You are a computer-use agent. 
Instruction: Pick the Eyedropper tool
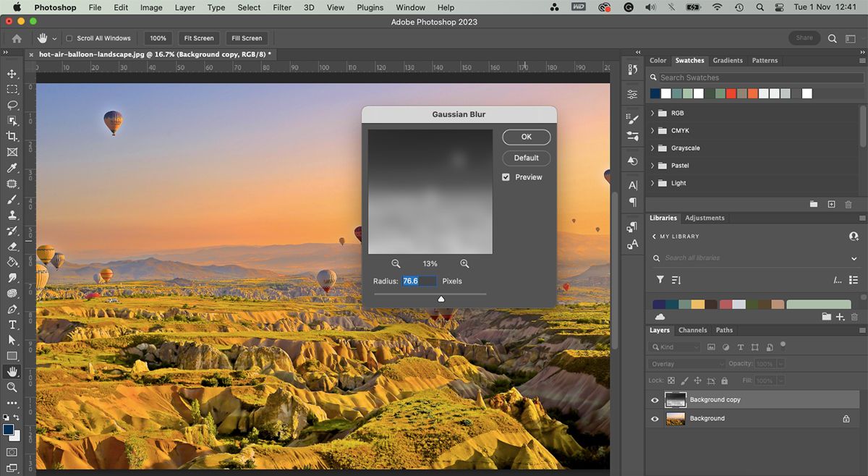coord(12,167)
